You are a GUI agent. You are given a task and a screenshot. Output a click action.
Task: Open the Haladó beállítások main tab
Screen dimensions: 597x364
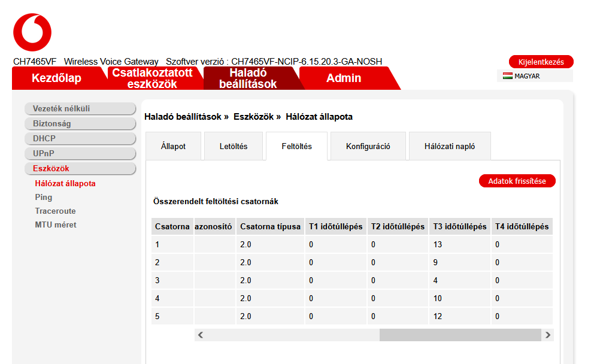[x=249, y=78]
